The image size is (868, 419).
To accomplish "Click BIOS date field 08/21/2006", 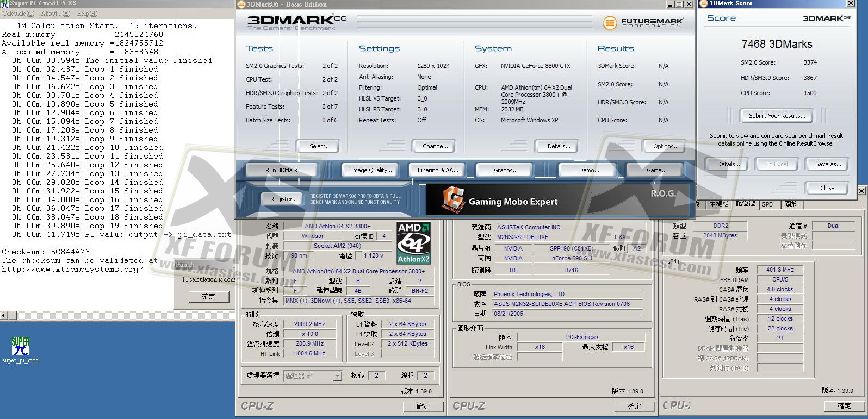I will pos(568,314).
